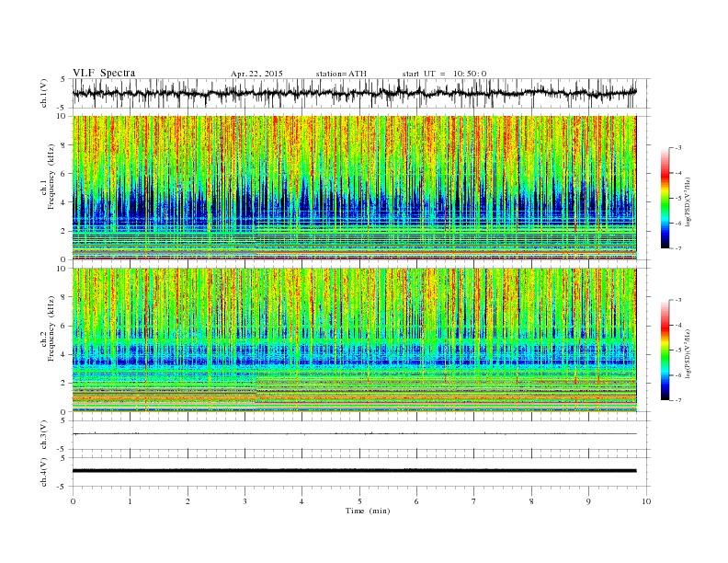This screenshot has height=563, width=728.
Task: Click time axis tick label "4"
Action: point(301,501)
